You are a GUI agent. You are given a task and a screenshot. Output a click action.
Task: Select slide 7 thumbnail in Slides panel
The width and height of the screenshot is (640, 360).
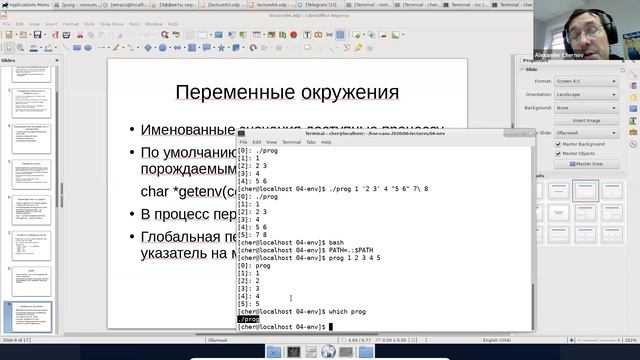pyautogui.click(x=32, y=246)
